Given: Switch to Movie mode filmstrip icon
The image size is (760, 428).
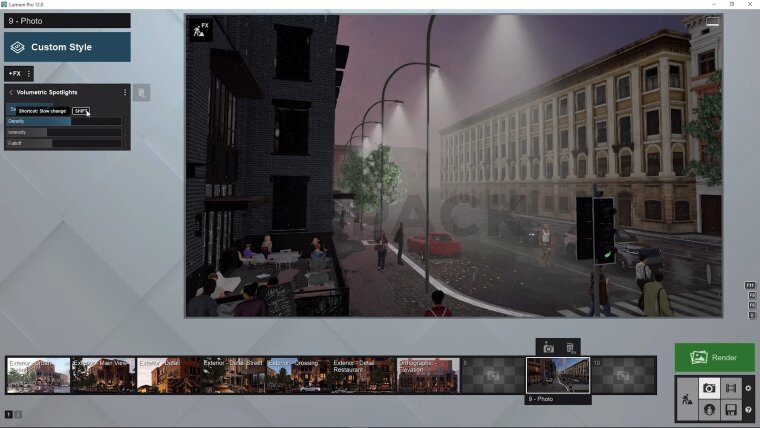Looking at the screenshot, I should pos(731,388).
